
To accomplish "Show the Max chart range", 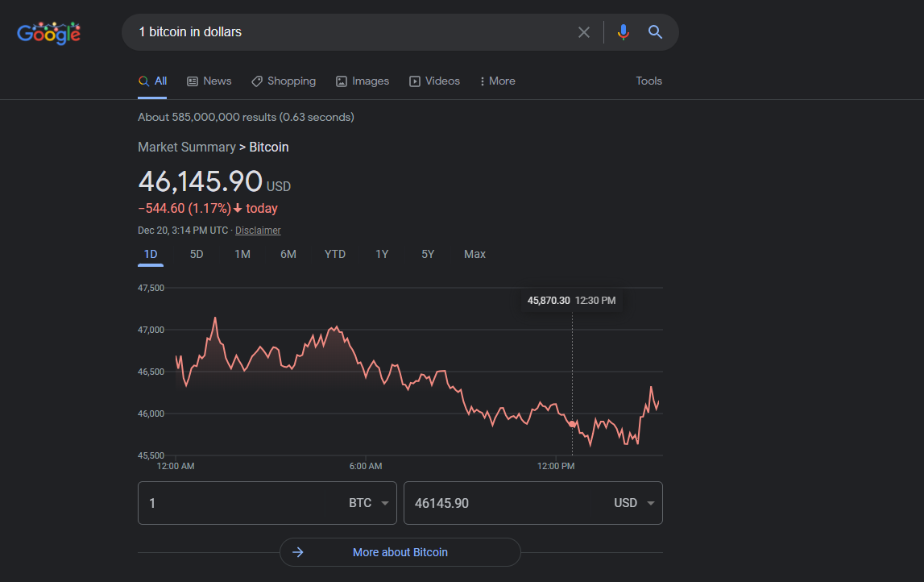I will coord(474,254).
